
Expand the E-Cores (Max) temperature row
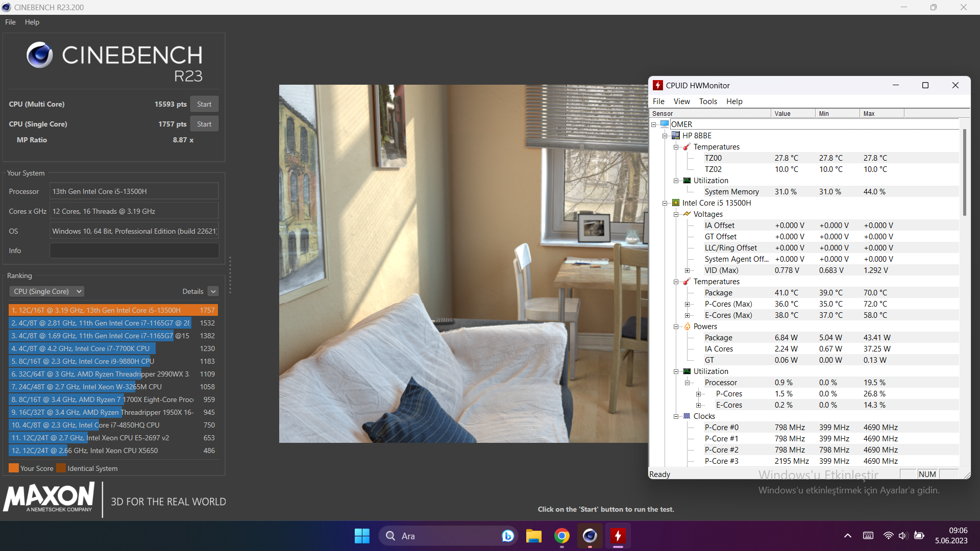pyautogui.click(x=687, y=315)
